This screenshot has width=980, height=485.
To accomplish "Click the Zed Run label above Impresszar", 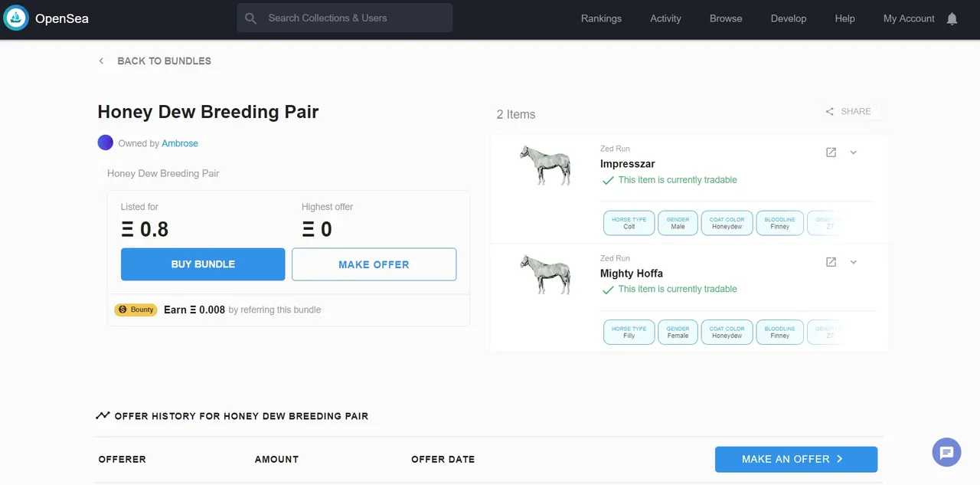I will pos(615,149).
